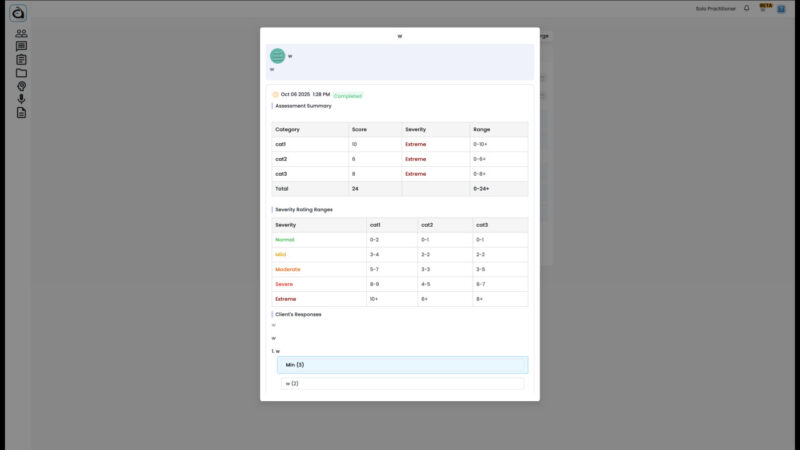This screenshot has height=450, width=800.
Task: Click the Solo Practitioner label
Action: [x=715, y=9]
